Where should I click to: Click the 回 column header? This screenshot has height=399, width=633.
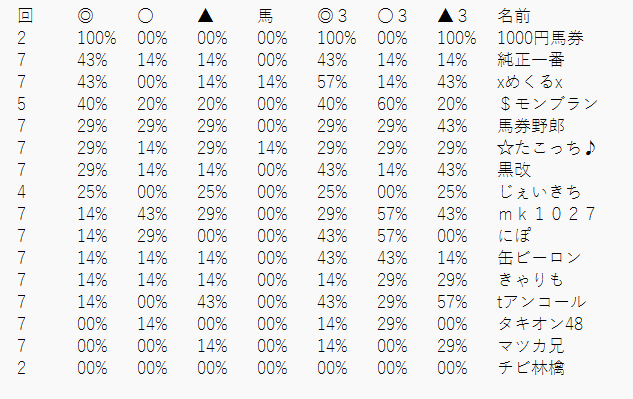25,16
